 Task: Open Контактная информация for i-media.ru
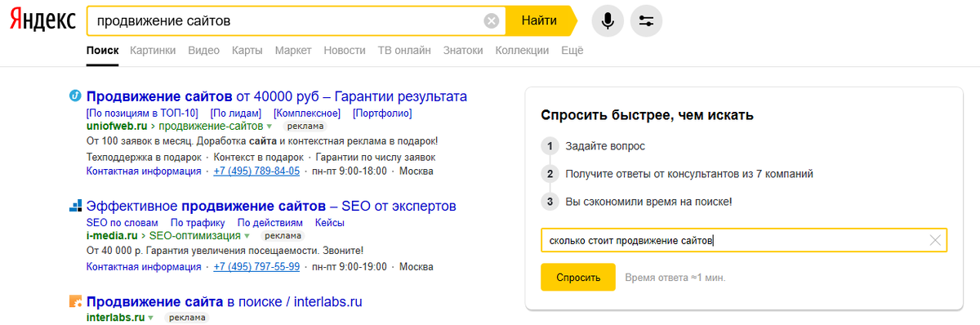point(144,266)
